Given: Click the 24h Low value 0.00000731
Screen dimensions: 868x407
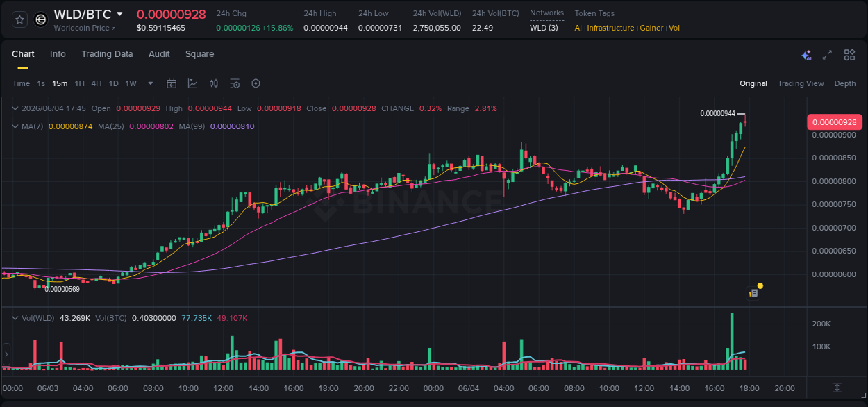Looking at the screenshot, I should click(x=380, y=28).
